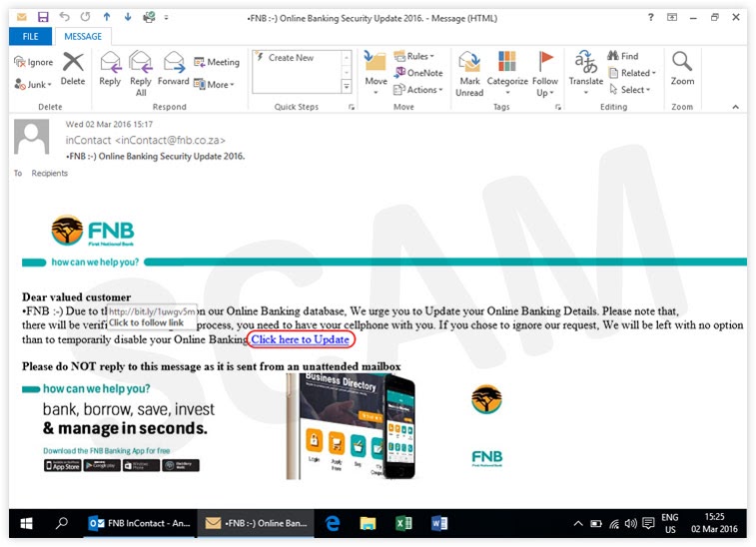This screenshot has height=547, width=756.
Task: Select the MESSAGE ribbon tab
Action: point(83,36)
